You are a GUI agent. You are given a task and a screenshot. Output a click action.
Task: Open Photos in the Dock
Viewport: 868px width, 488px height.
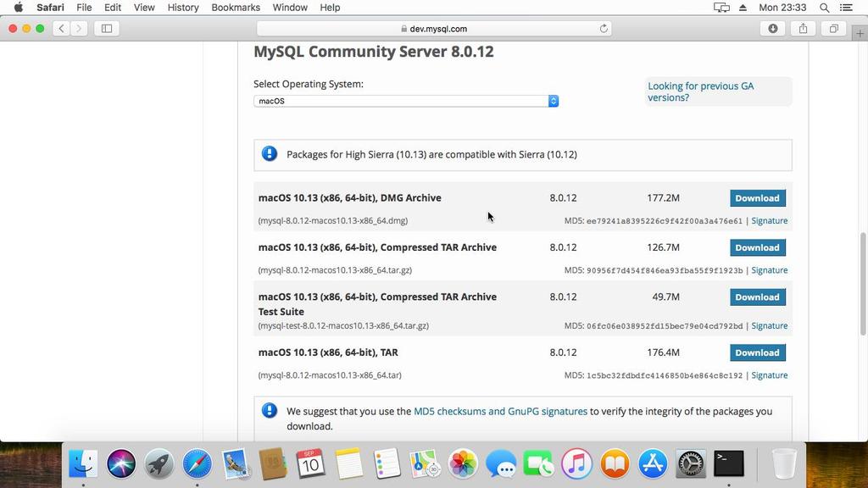pyautogui.click(x=463, y=463)
